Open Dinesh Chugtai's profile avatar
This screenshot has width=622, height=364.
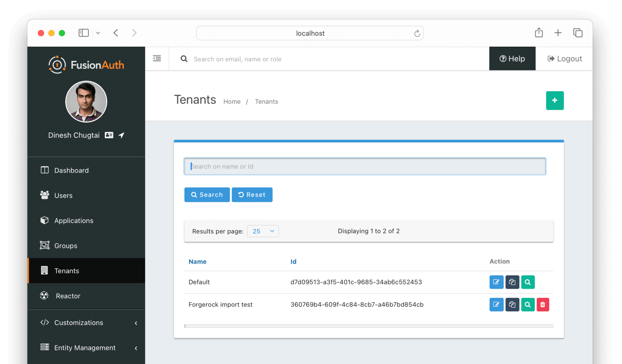pyautogui.click(x=86, y=102)
